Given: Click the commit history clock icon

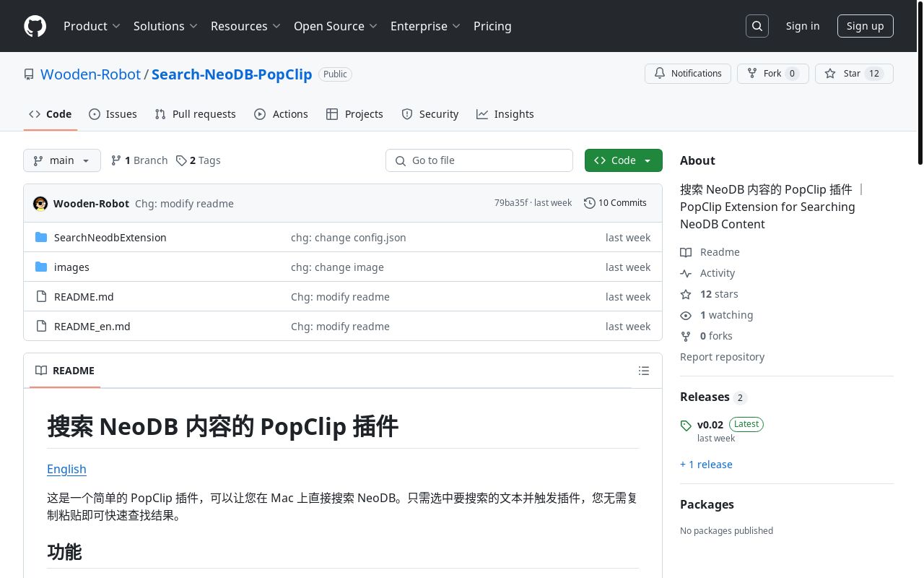Looking at the screenshot, I should (x=589, y=203).
